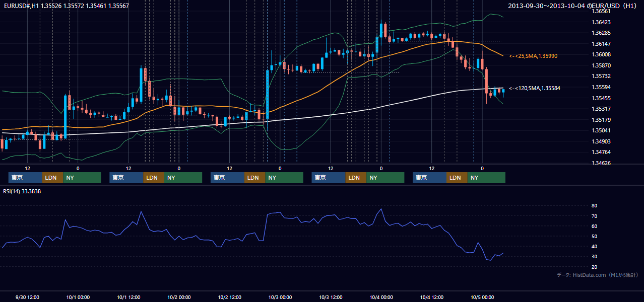Pick the 1.34764 price axis value

coord(601,152)
